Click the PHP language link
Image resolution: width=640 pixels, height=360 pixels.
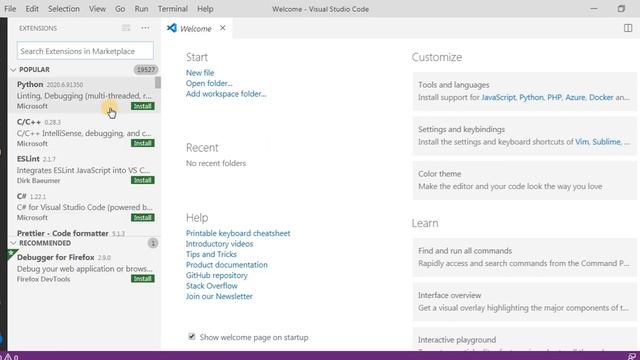click(x=554, y=98)
